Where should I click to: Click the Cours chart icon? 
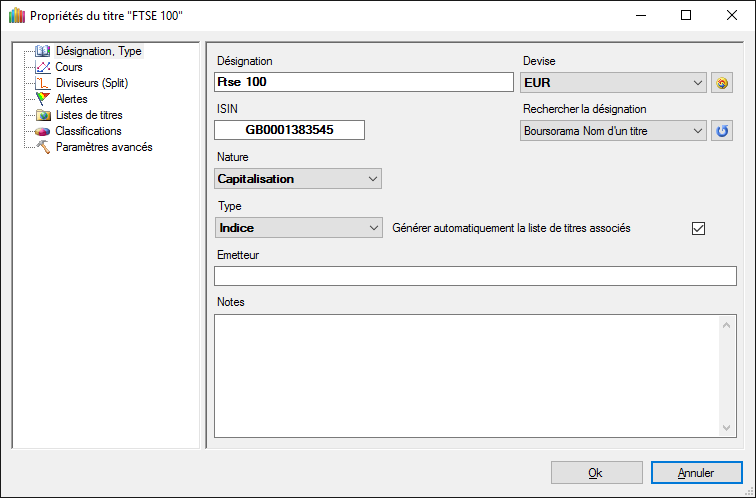coord(43,67)
